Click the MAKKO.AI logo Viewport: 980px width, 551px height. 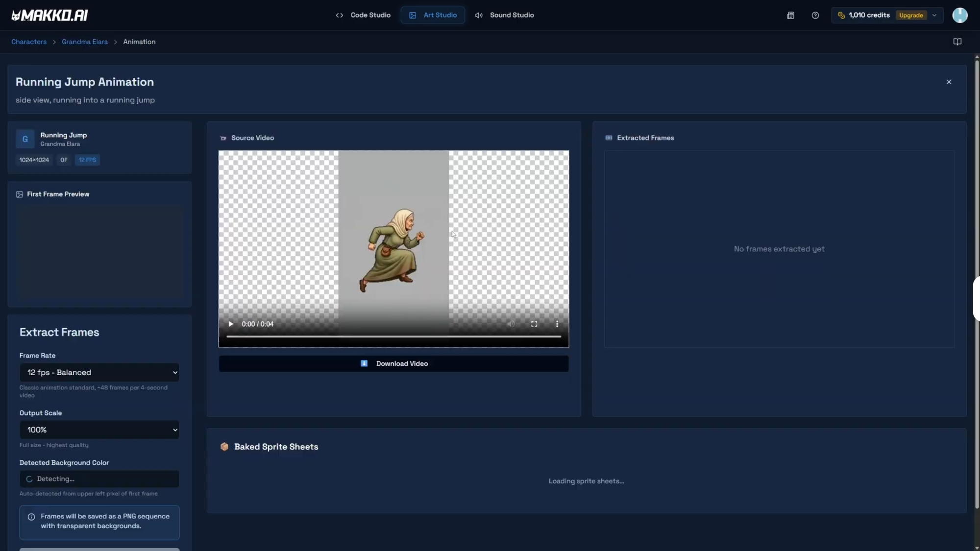49,15
